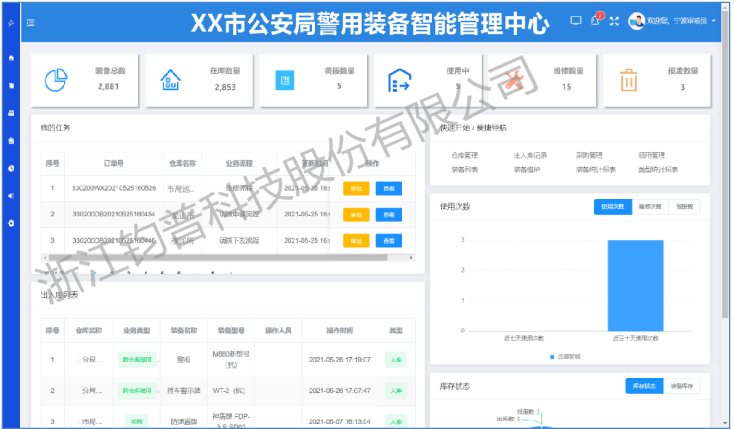Click the 维修数量 value 15
Viewport: 734px width, 429px height.
click(x=566, y=87)
